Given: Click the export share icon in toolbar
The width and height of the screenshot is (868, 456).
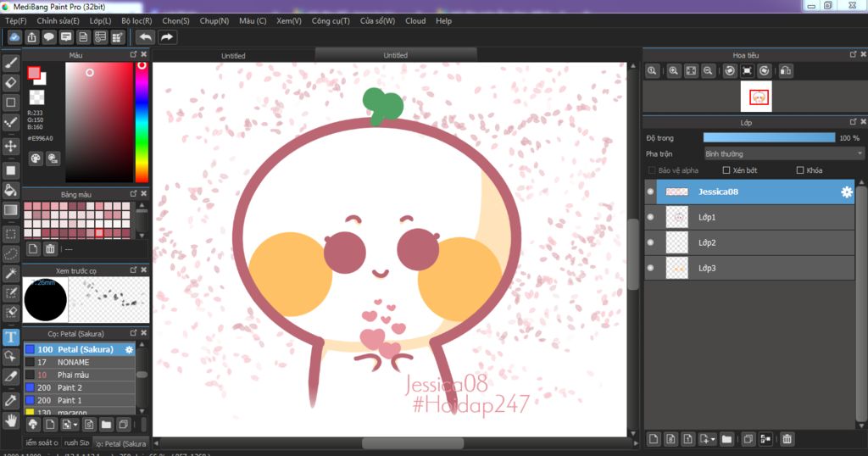Looking at the screenshot, I should pos(31,37).
